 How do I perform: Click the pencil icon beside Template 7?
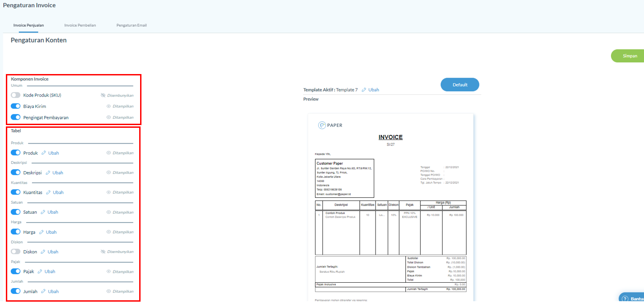364,90
